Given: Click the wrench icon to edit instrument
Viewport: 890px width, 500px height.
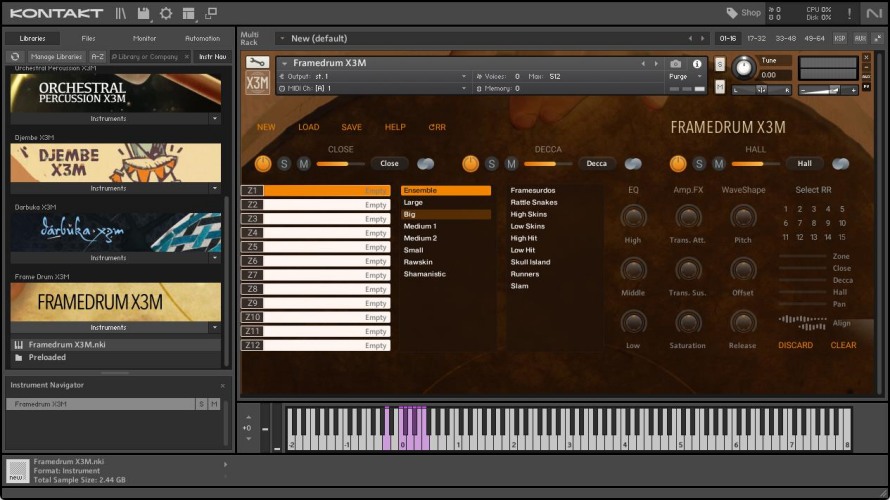Looking at the screenshot, I should 257,63.
